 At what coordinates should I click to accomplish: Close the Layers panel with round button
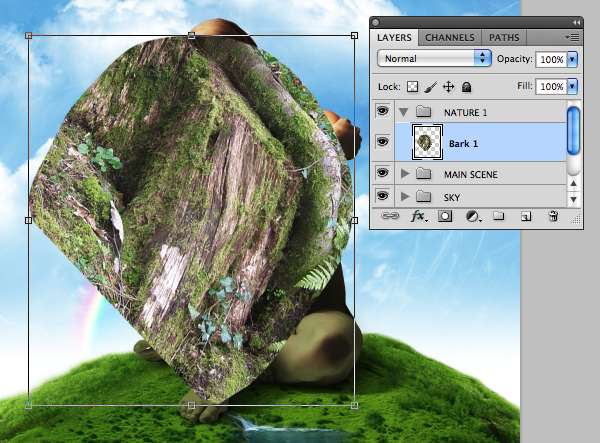tap(376, 23)
